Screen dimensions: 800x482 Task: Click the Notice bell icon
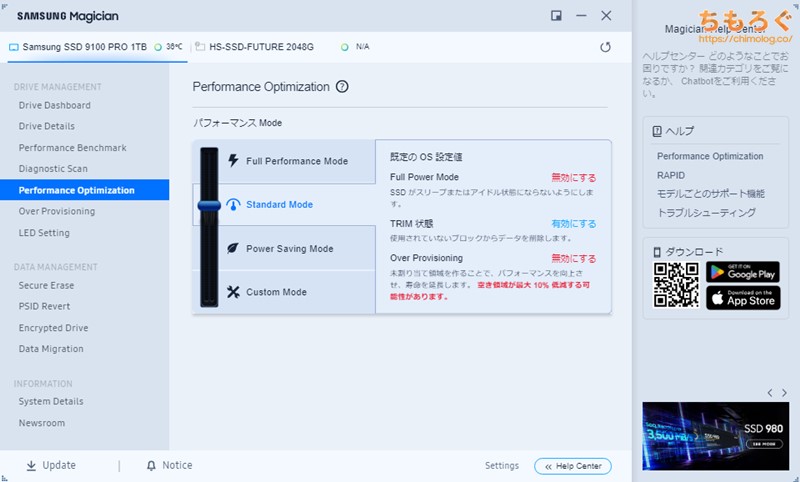151,466
